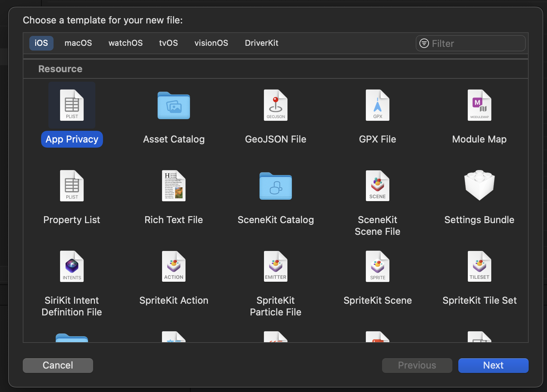Click the filter icon in search field
547x392 pixels.
tap(424, 43)
